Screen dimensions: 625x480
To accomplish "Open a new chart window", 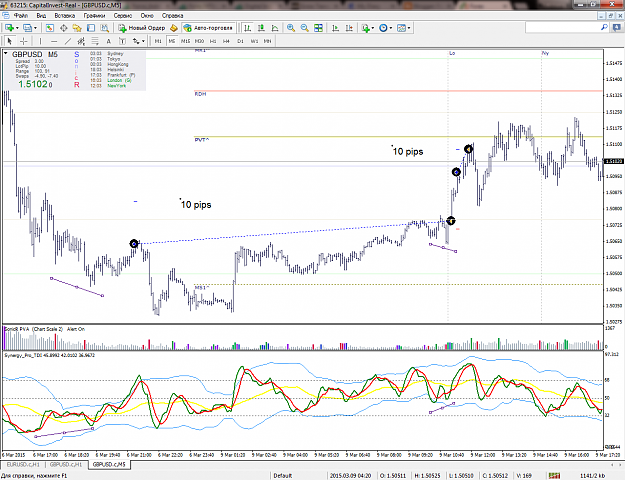I will tap(10, 28).
